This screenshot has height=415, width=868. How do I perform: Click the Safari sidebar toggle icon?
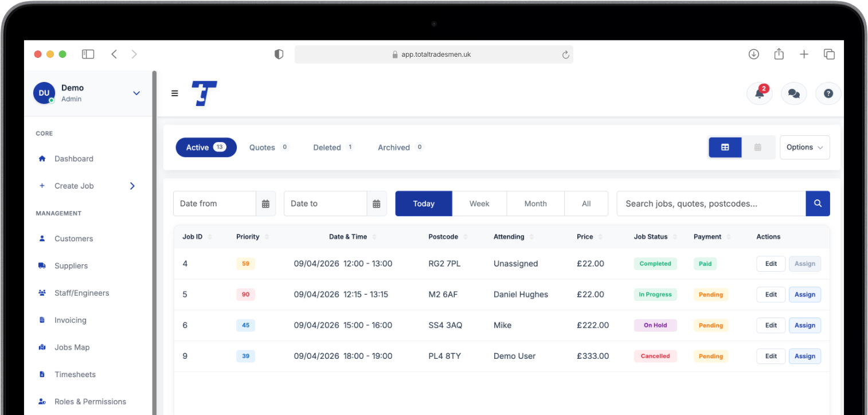coord(88,54)
